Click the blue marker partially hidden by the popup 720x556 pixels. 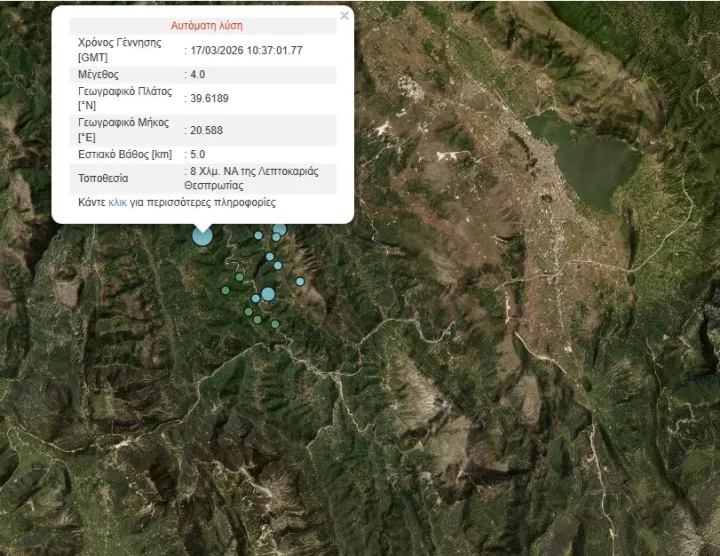tap(280, 229)
